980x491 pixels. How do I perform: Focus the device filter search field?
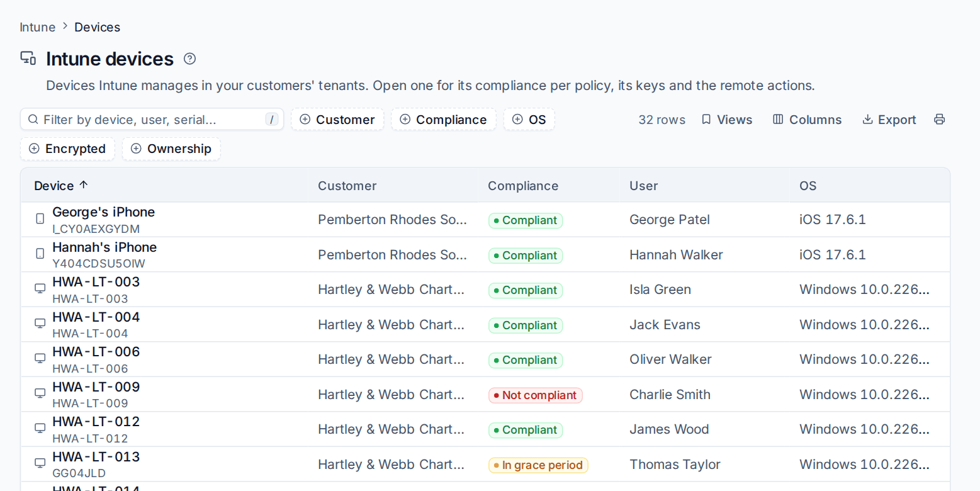coord(152,120)
